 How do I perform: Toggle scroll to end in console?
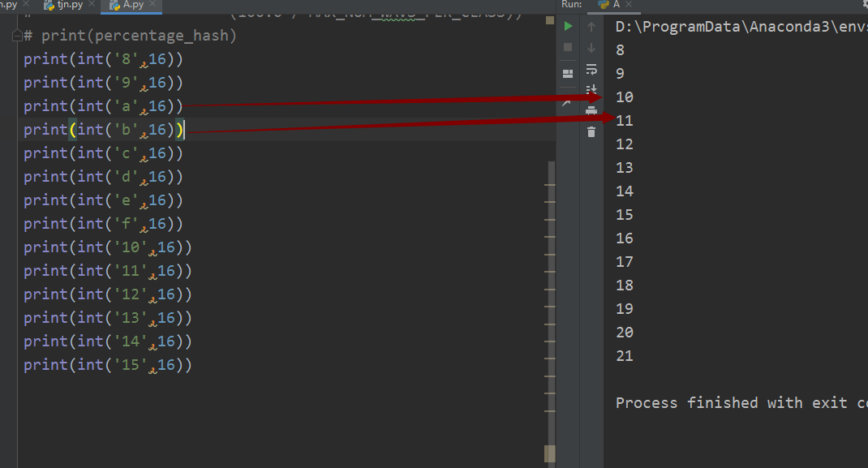pyautogui.click(x=591, y=92)
